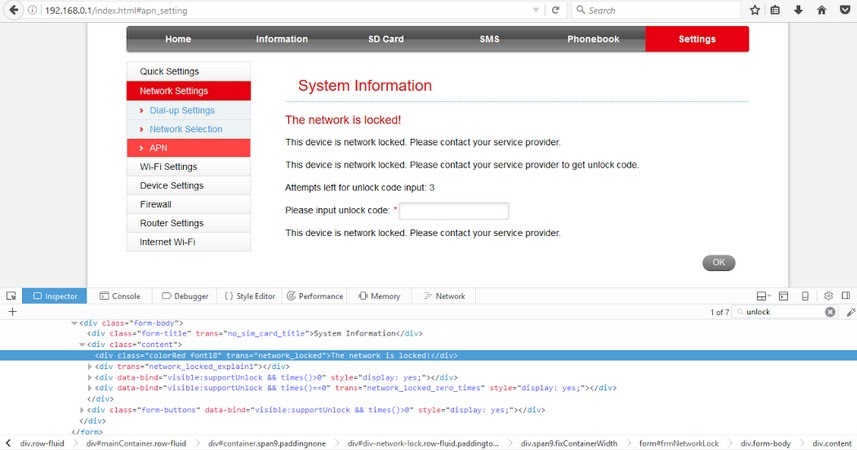Open the Style Editor devtools tab
Viewport: 857px width, 450px height.
[x=250, y=296]
